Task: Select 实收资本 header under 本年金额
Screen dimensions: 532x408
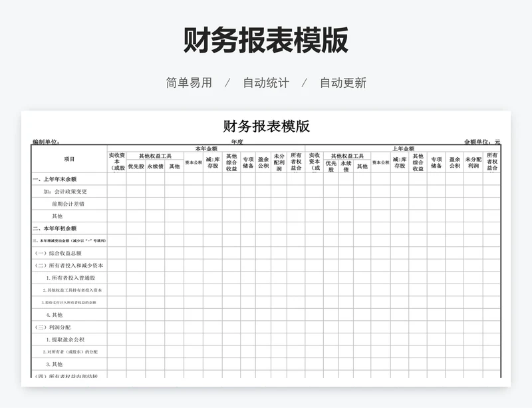Action: (x=117, y=162)
